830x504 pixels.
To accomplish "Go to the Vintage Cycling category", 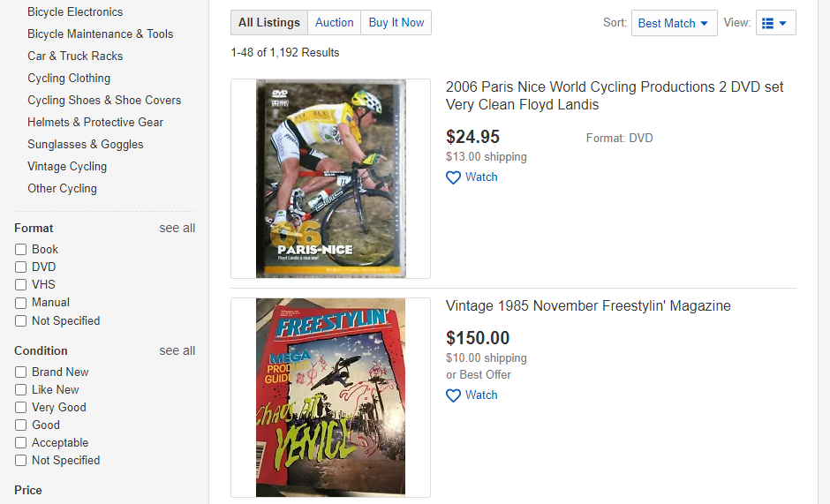I will tap(67, 166).
